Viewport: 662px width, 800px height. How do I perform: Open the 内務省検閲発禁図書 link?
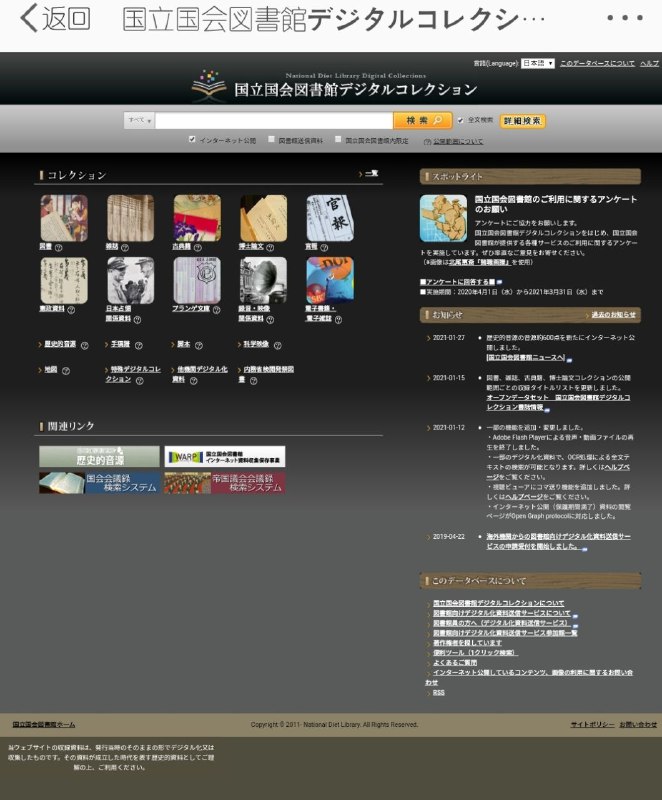266,374
